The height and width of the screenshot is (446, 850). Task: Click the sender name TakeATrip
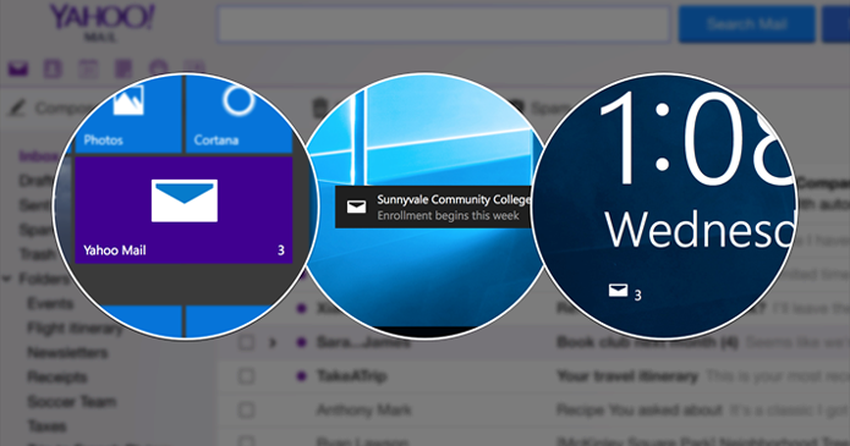point(352,376)
